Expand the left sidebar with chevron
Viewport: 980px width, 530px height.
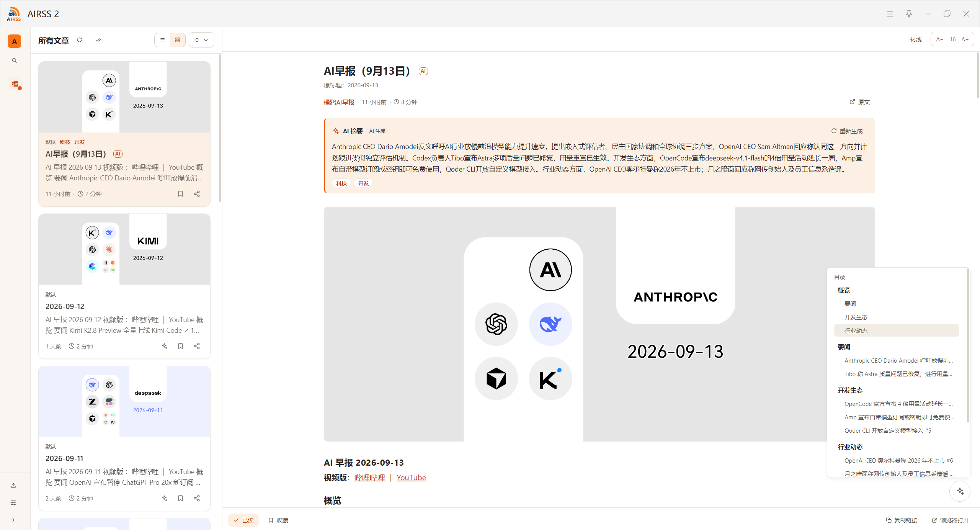pos(13,520)
